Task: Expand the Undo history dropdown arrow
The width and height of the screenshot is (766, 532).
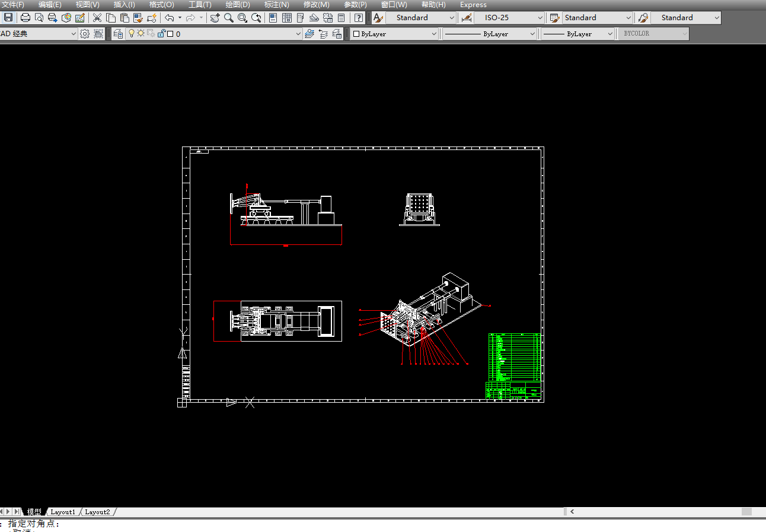Action: click(180, 18)
